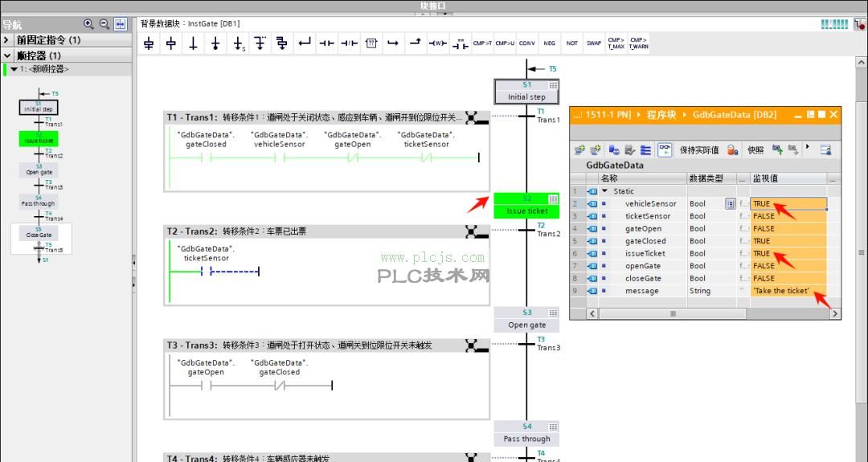Select Issue ticket step in navigation thumbnail
This screenshot has height=462, width=868.
[39, 139]
